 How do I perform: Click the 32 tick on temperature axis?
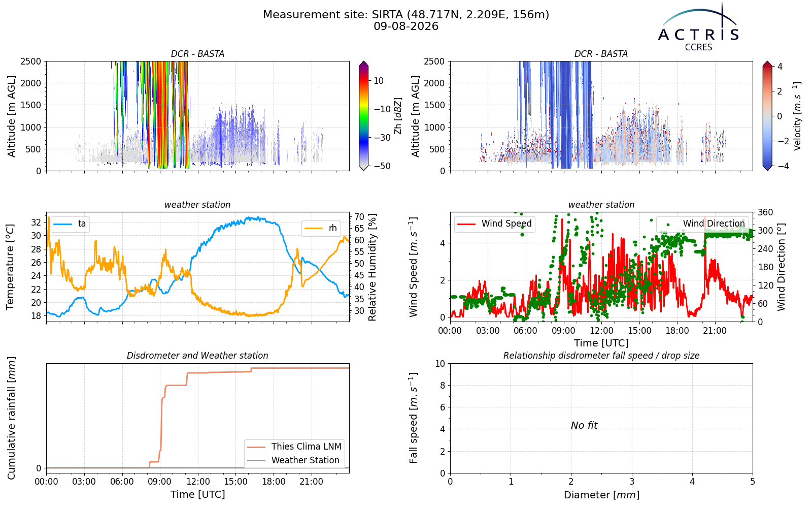pos(36,222)
